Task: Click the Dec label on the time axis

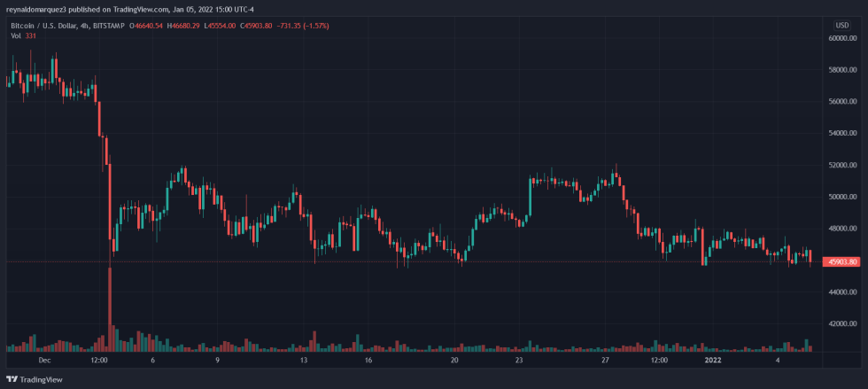Action: (x=44, y=361)
